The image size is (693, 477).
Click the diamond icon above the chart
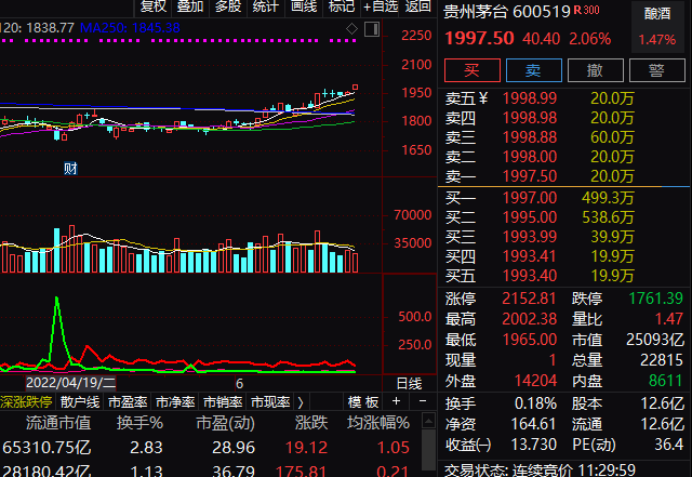(x=352, y=29)
